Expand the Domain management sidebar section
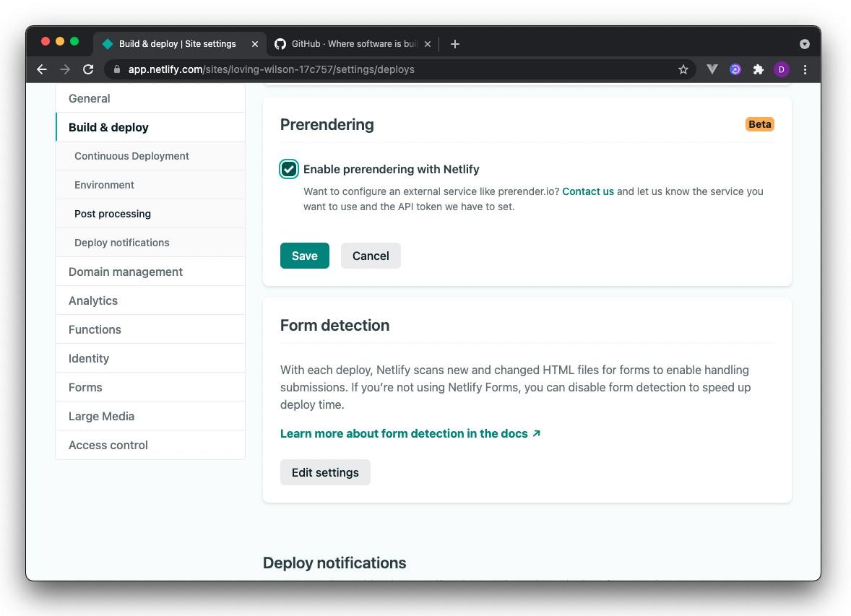851x616 pixels. click(126, 272)
